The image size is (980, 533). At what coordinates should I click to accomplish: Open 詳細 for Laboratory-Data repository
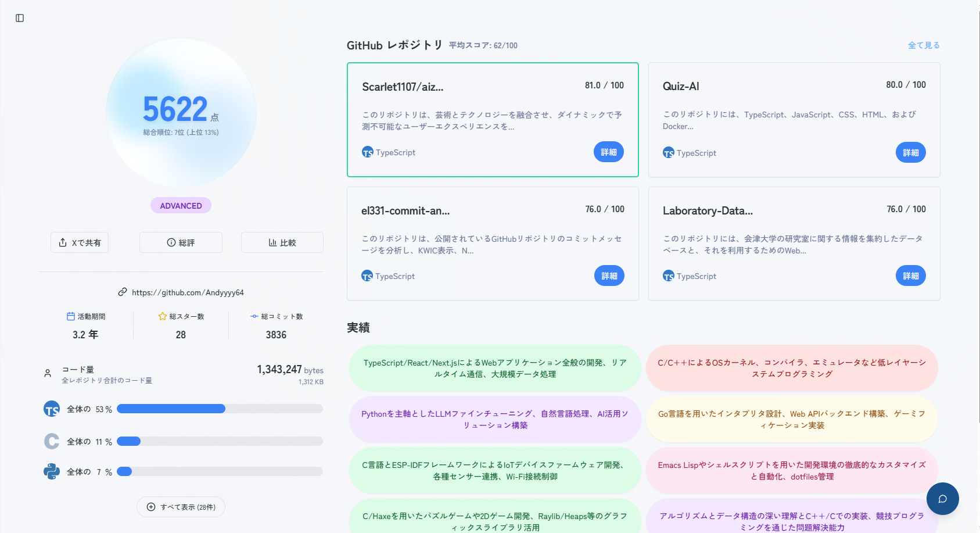pos(911,276)
